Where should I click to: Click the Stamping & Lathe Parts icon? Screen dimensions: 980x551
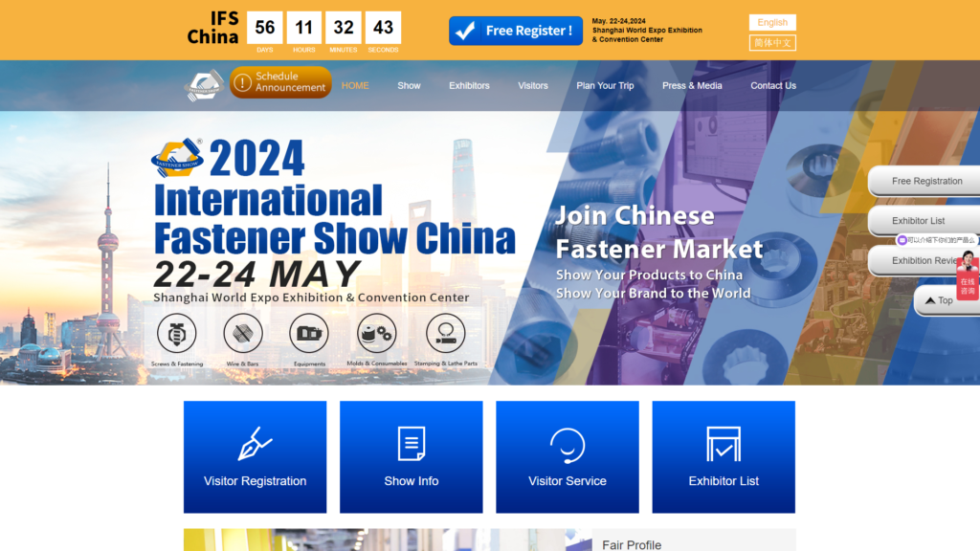click(x=446, y=333)
